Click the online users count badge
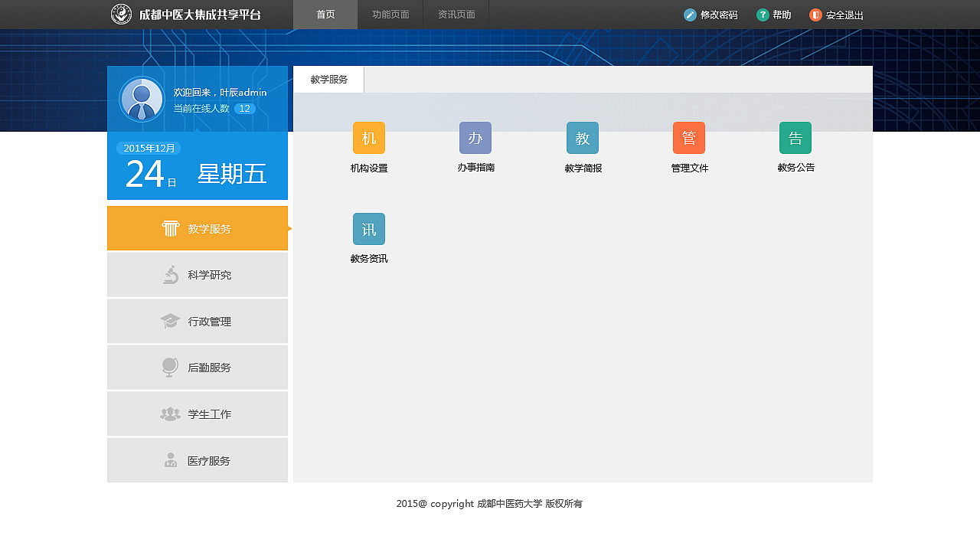 (x=244, y=108)
